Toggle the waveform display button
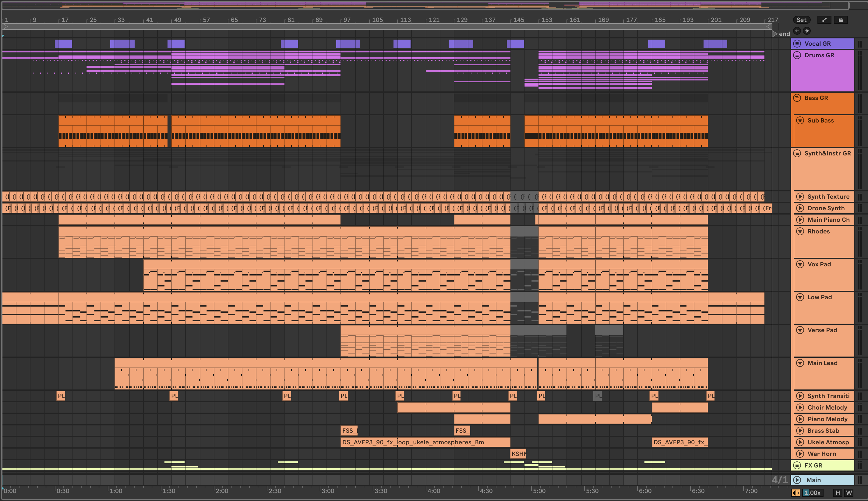 (796, 493)
